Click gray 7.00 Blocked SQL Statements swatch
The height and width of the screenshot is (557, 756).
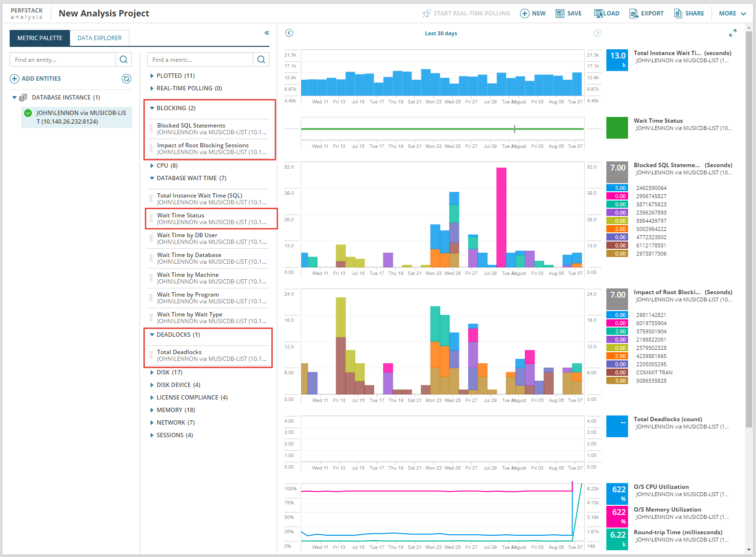617,172
